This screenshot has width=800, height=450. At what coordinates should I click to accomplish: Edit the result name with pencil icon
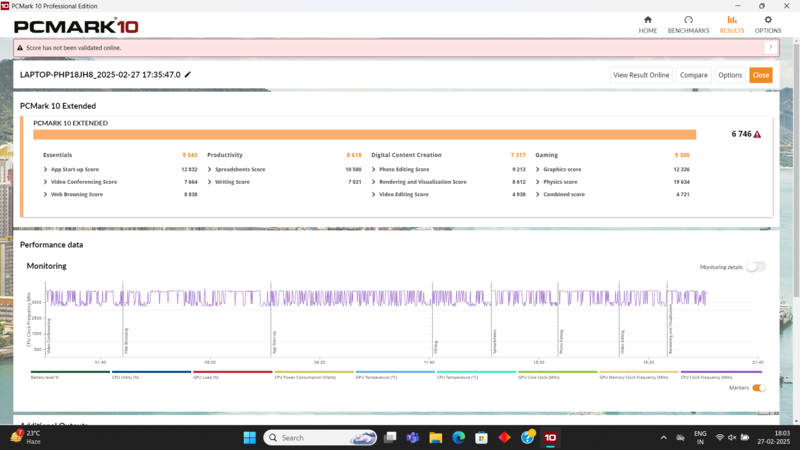pyautogui.click(x=188, y=74)
